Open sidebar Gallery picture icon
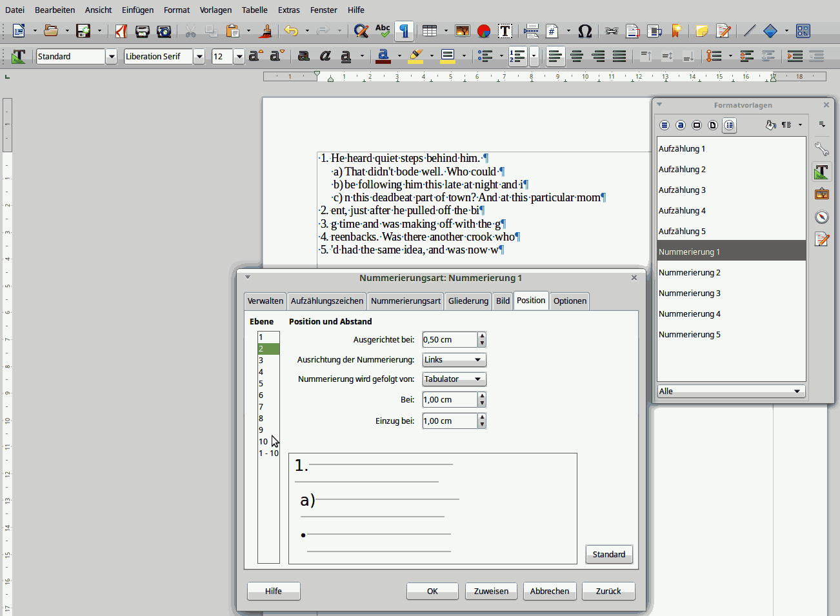840x616 pixels. tap(821, 194)
